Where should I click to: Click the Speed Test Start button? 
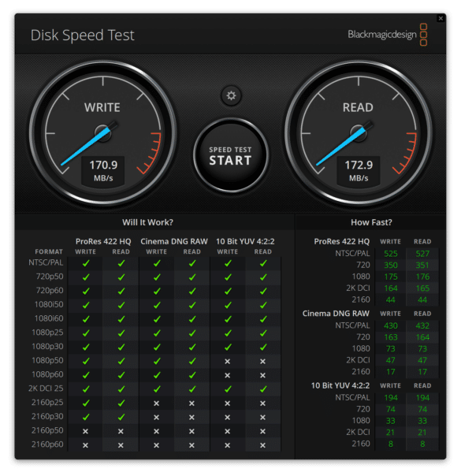click(x=231, y=156)
